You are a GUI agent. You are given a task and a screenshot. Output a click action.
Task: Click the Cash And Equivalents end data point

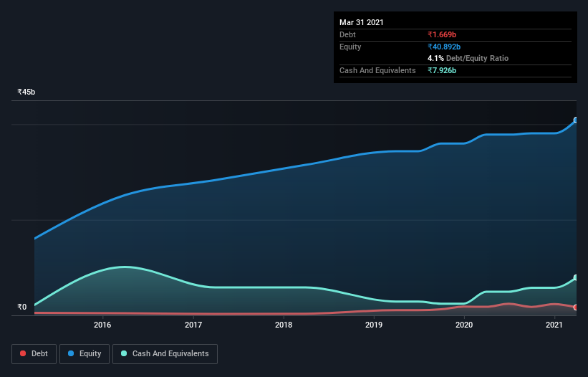[x=576, y=278]
